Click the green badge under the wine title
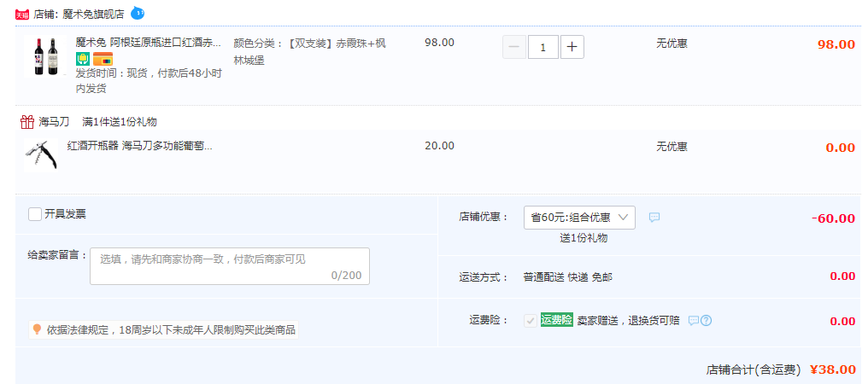 pos(83,59)
